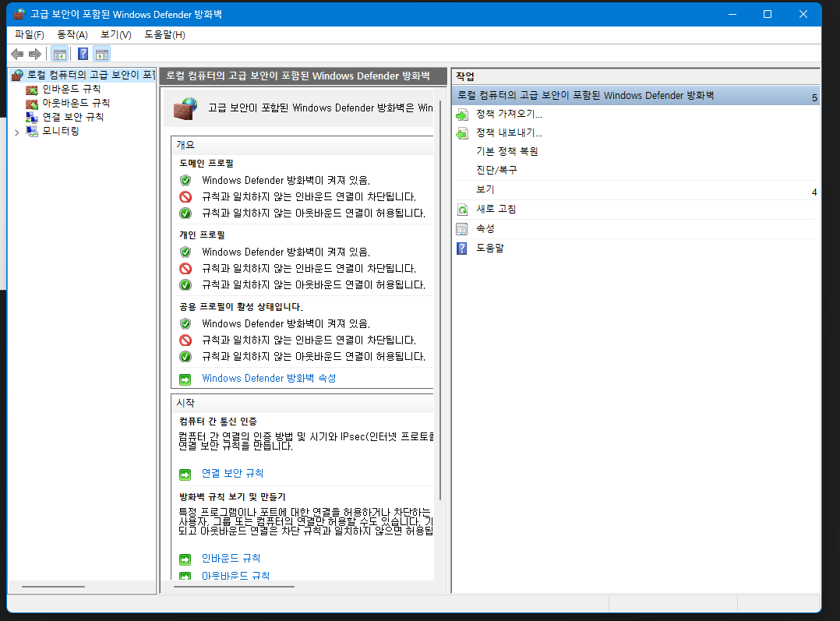
Task: Open the 보기(V) menu
Action: [115, 35]
